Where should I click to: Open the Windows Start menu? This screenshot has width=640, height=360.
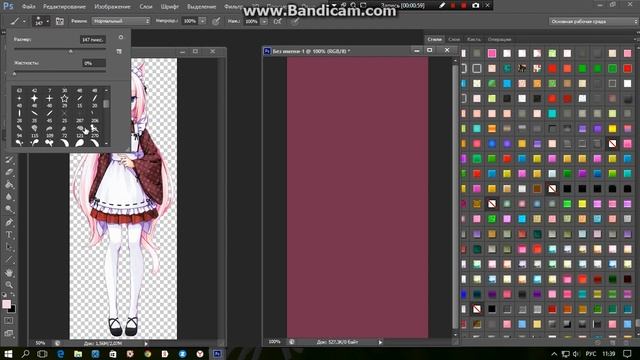(8, 354)
